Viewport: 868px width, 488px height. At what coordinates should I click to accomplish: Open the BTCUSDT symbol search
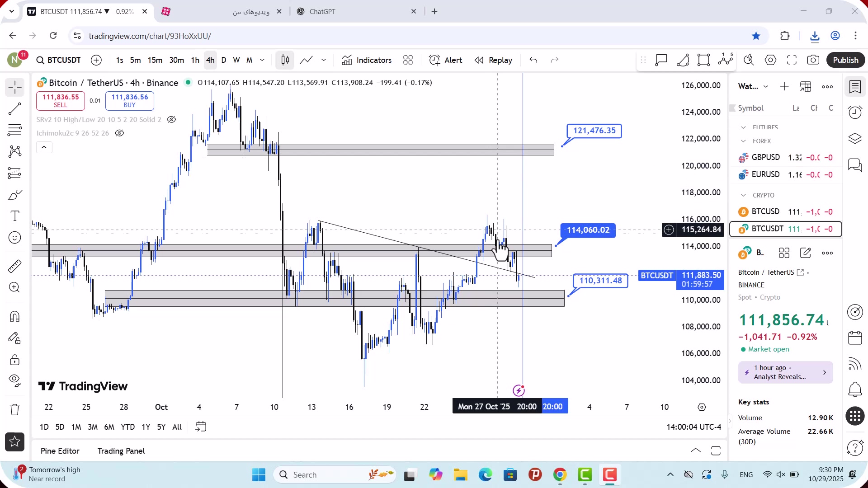pyautogui.click(x=58, y=60)
